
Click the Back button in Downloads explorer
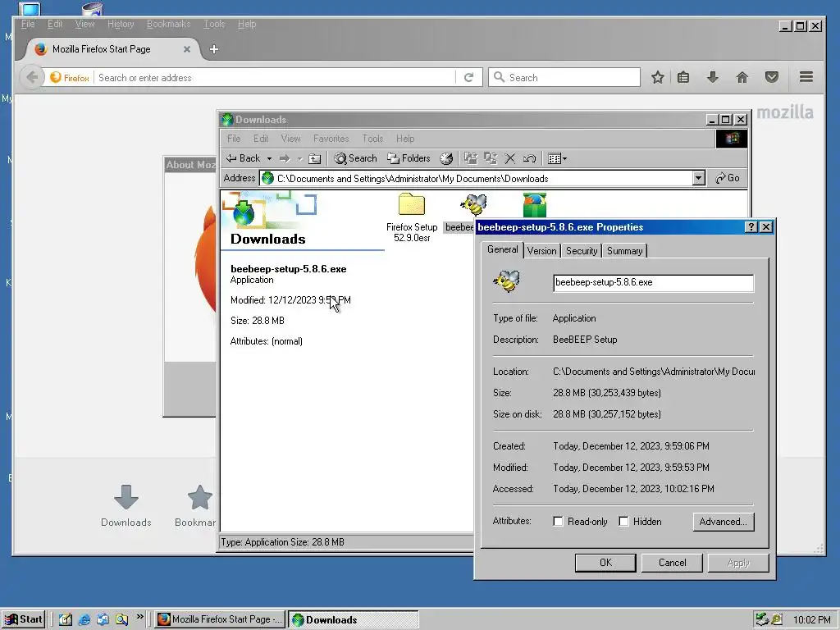click(243, 158)
